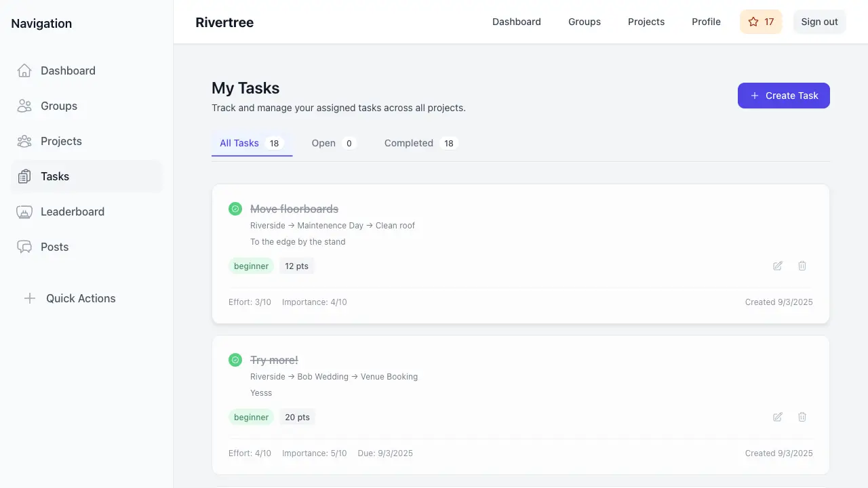Click the Create Task button
This screenshot has height=488, width=868.
pyautogui.click(x=784, y=96)
